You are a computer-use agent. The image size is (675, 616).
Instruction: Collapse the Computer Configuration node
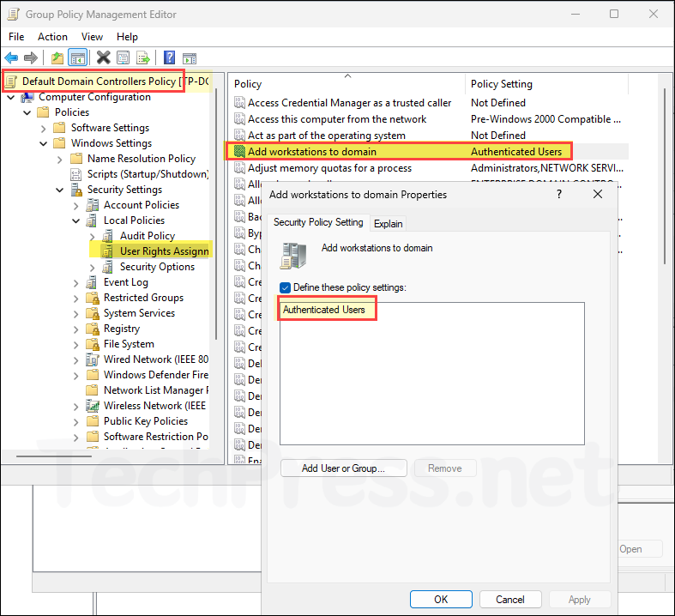(x=11, y=98)
